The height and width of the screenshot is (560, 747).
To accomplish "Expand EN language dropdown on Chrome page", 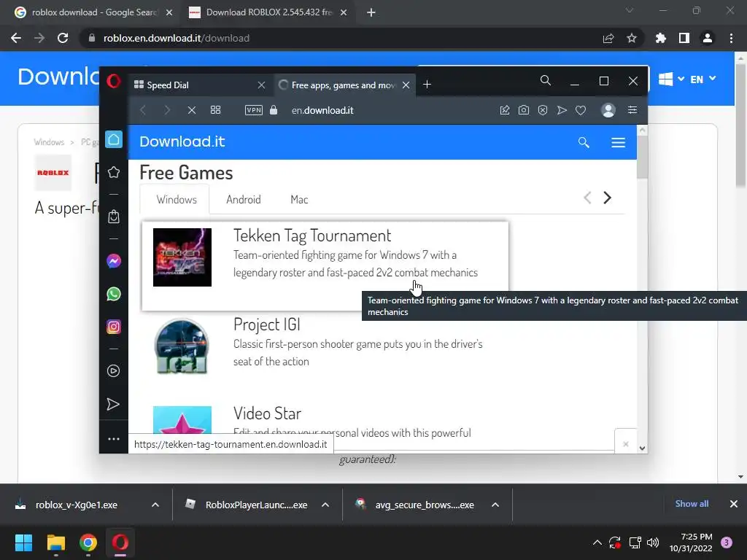I will (703, 79).
